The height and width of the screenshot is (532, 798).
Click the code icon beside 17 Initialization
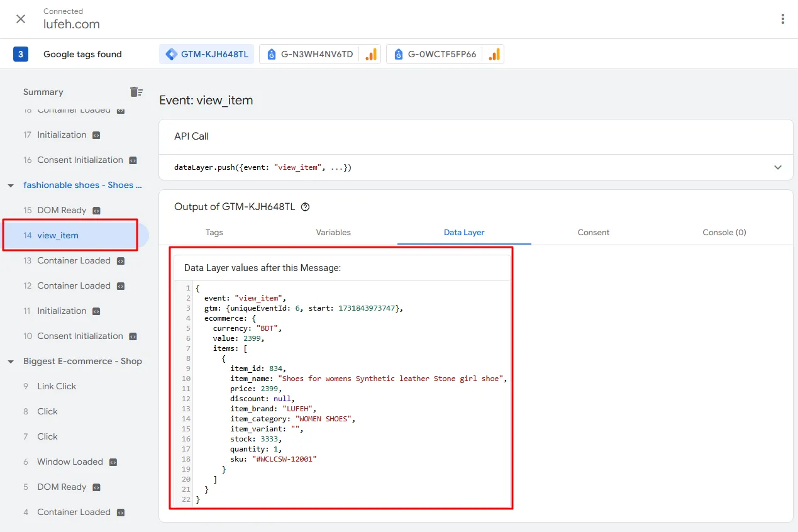click(x=96, y=135)
